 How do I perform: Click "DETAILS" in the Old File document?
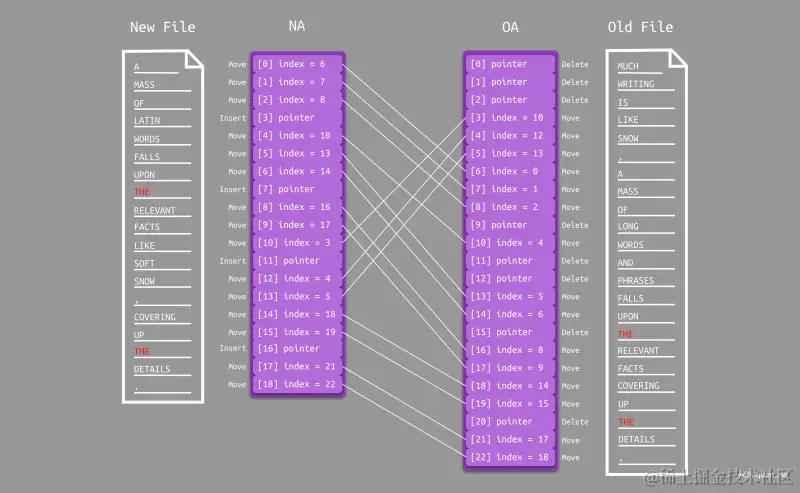pyautogui.click(x=636, y=439)
